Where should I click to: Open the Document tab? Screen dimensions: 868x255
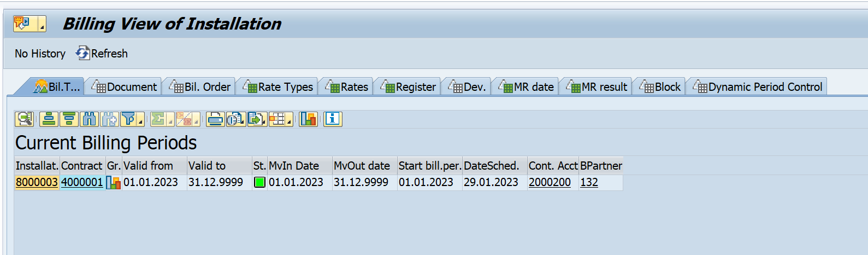(x=125, y=86)
